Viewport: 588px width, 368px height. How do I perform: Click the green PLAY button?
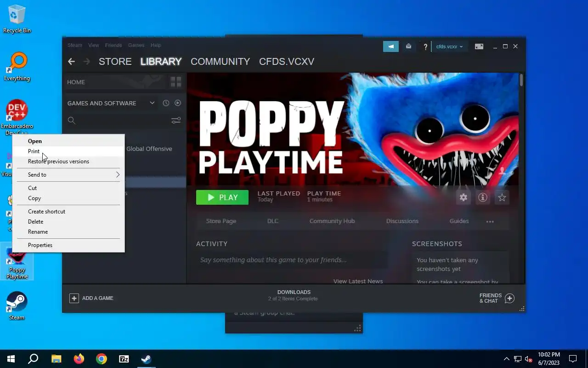[x=222, y=197]
